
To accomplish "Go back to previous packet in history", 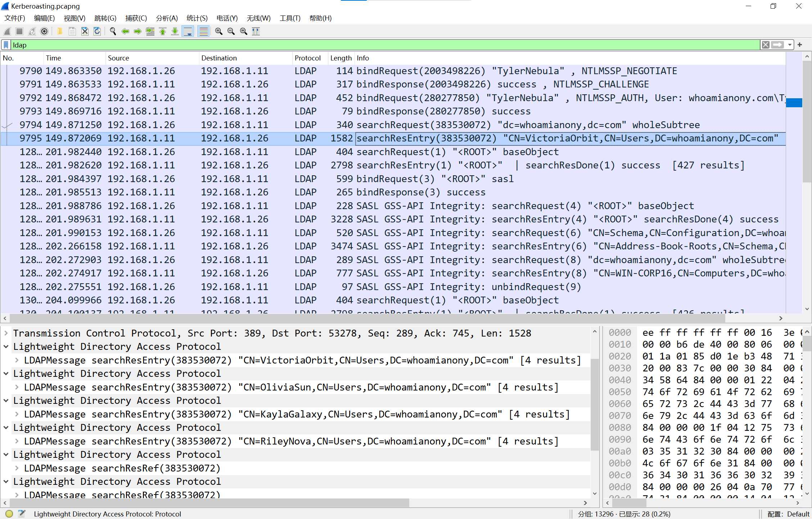I will coord(125,31).
